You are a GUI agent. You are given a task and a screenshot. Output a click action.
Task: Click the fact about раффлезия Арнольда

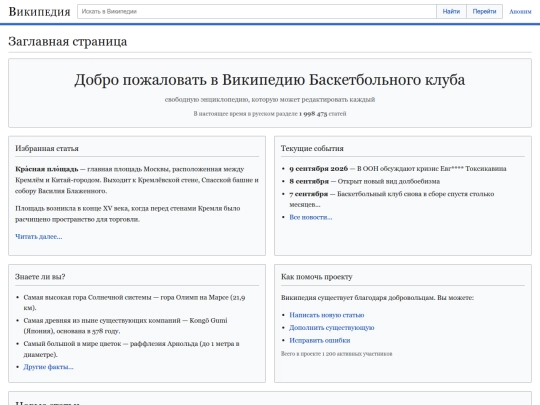pyautogui.click(x=131, y=349)
